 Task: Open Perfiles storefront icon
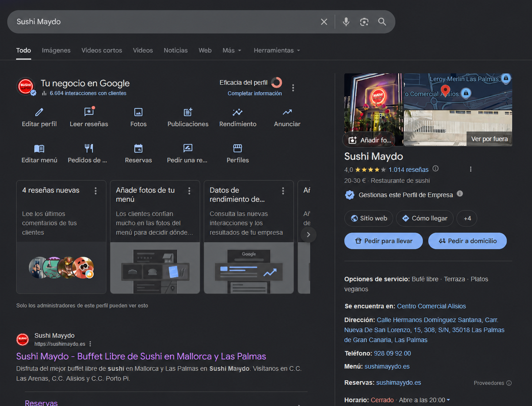pyautogui.click(x=237, y=148)
